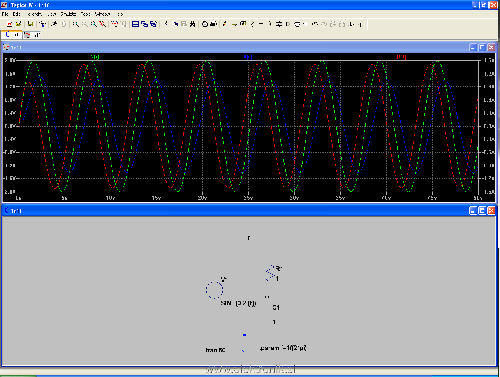The height and width of the screenshot is (377, 500).
Task: Click the Zoom Full Extents icon
Action: pyautogui.click(x=103, y=24)
